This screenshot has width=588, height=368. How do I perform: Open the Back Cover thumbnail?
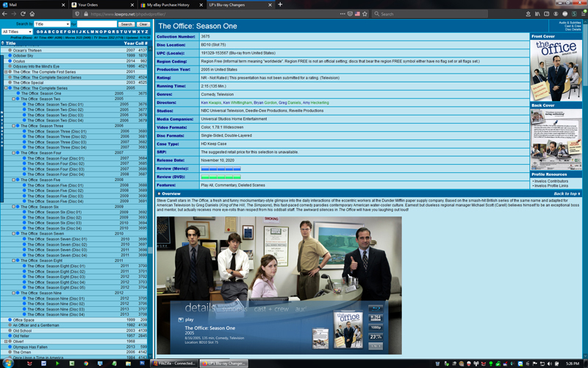pos(556,140)
